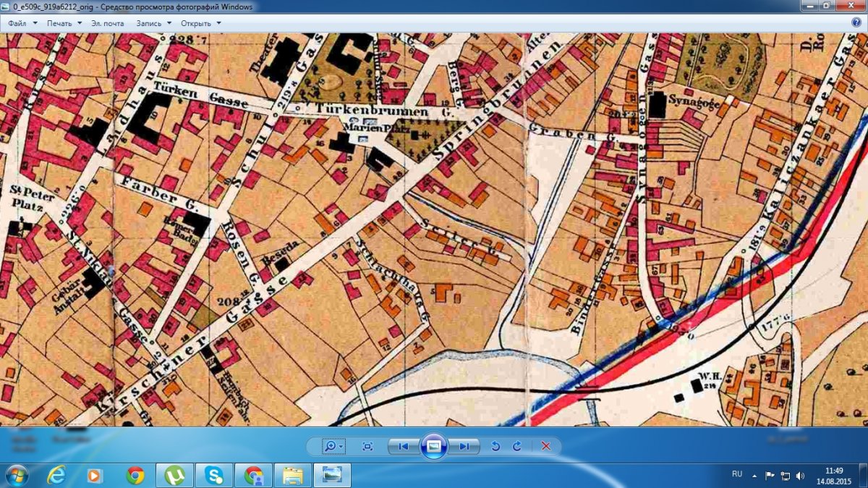Rotate the image clockwise
The width and height of the screenshot is (868, 488).
tap(516, 446)
